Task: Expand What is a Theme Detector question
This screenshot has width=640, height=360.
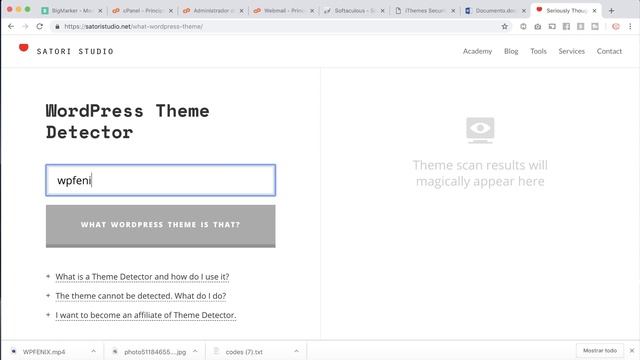Action: 142,277
